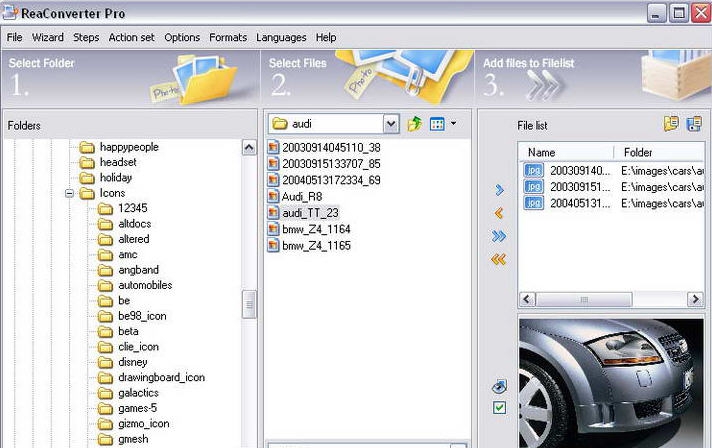Open the File menu

14,37
